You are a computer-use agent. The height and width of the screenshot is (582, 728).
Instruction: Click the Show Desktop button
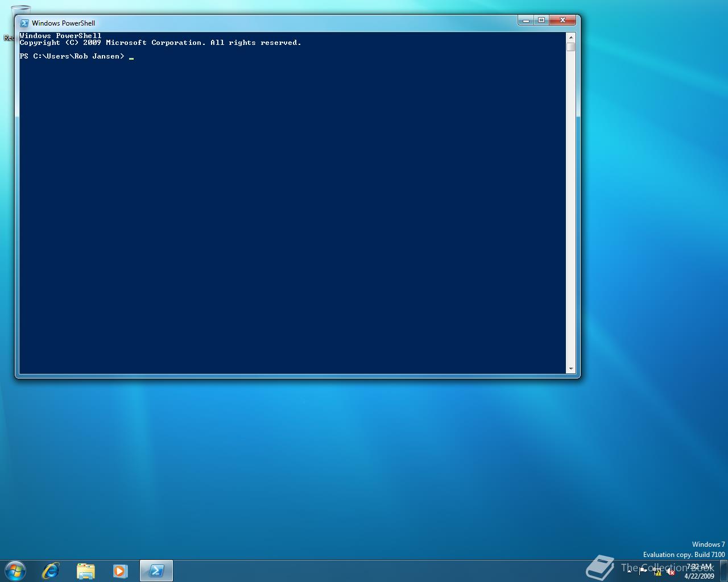723,571
